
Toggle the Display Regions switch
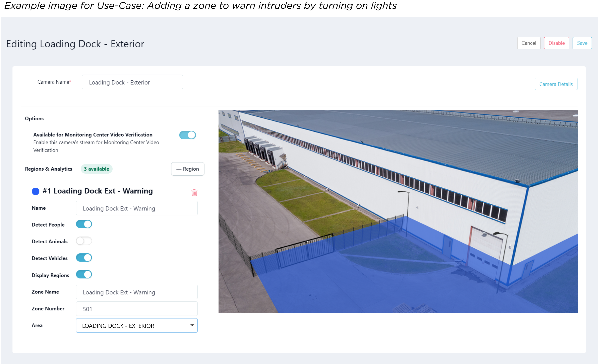pos(84,274)
